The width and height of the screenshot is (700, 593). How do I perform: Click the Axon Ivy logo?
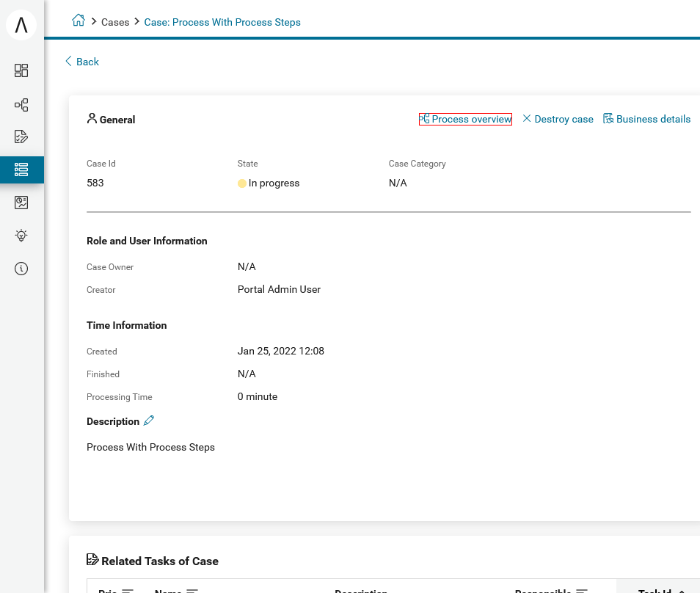click(21, 25)
